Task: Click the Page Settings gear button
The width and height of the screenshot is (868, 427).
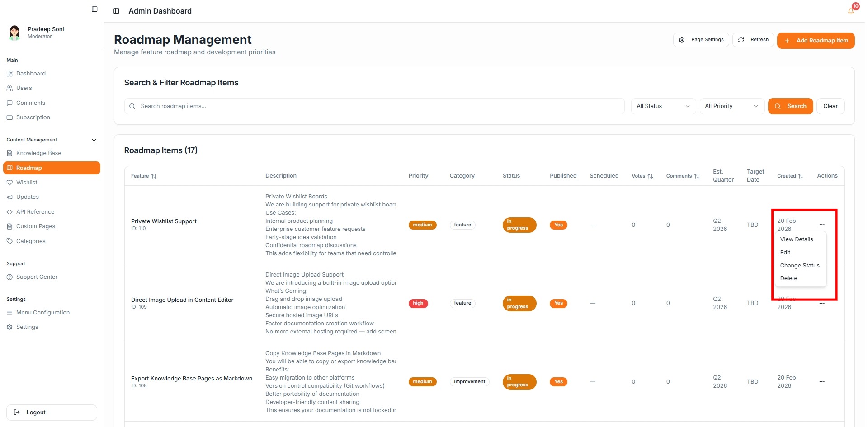Action: tap(701, 40)
